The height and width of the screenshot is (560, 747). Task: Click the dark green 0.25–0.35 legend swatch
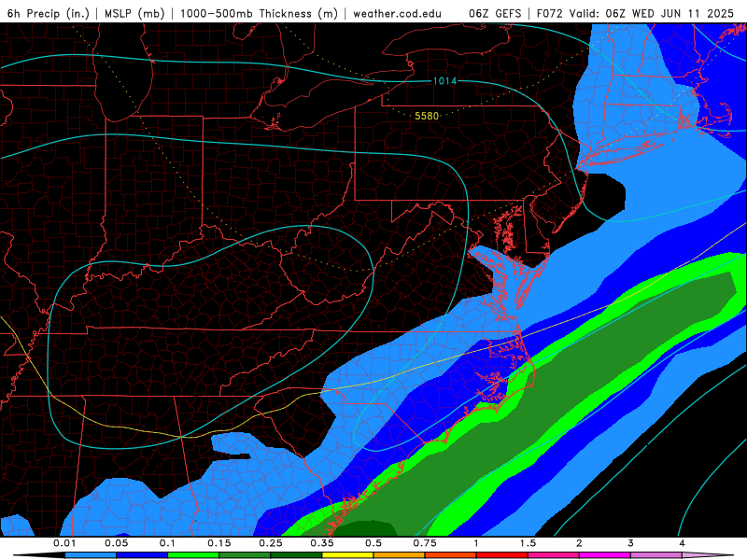coord(296,555)
